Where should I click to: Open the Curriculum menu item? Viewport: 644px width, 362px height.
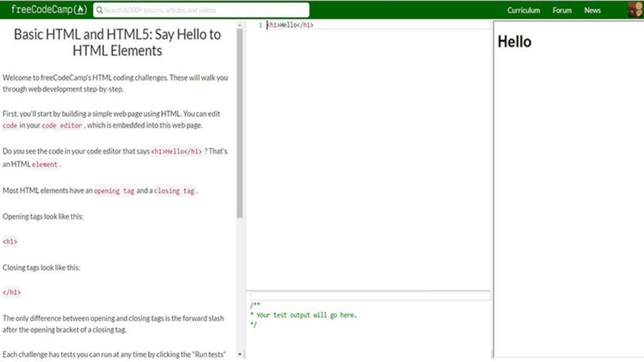pyautogui.click(x=523, y=10)
